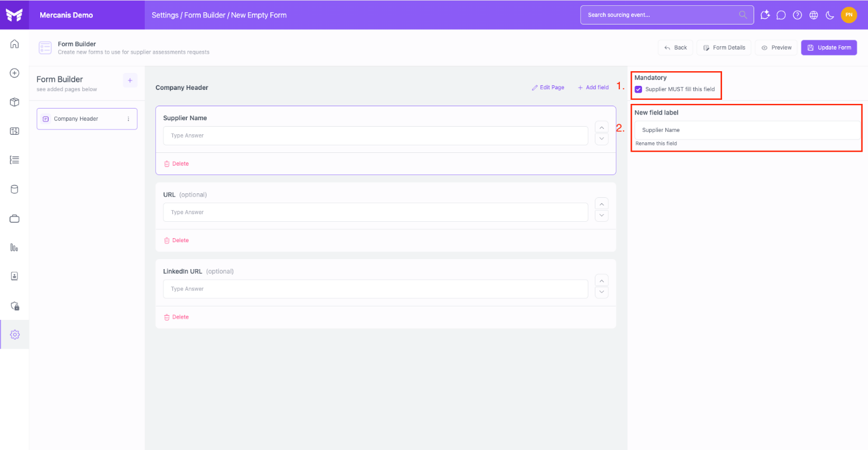This screenshot has height=450, width=868.
Task: Open the checklist sidebar icon
Action: click(x=15, y=160)
